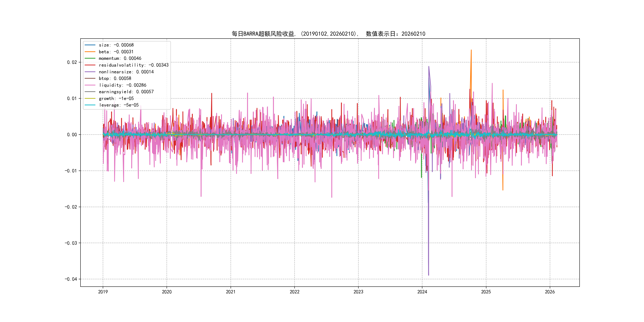Click the 2019 x-axis tick label

tap(103, 292)
